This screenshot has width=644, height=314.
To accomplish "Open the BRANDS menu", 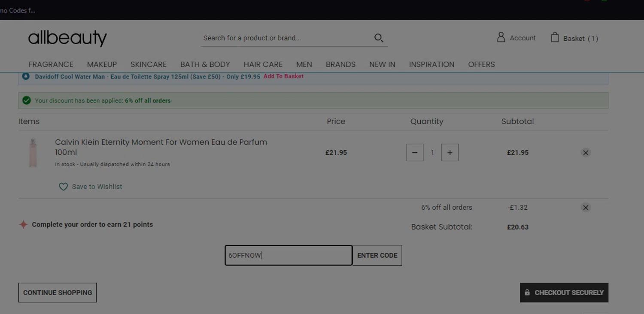I will click(340, 64).
